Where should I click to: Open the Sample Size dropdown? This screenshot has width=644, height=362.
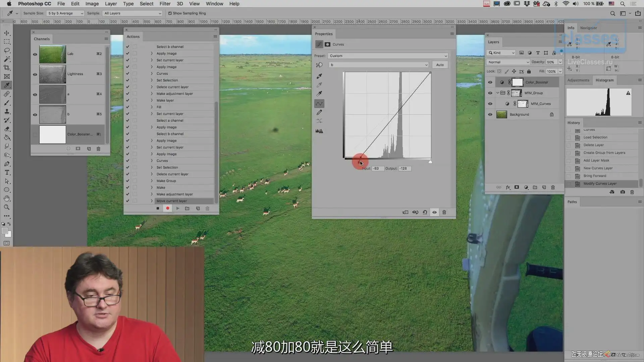(x=65, y=13)
